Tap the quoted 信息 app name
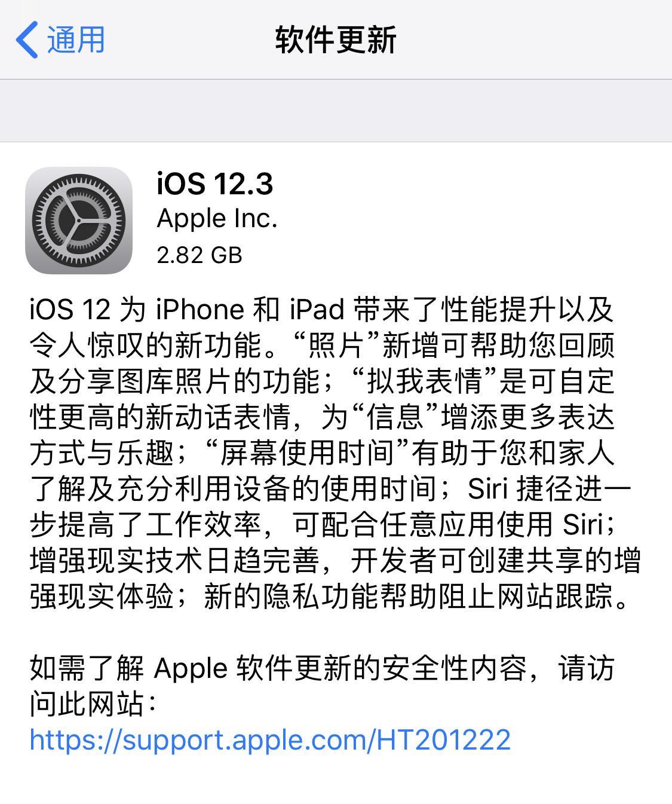The height and width of the screenshot is (804, 672). 395,417
